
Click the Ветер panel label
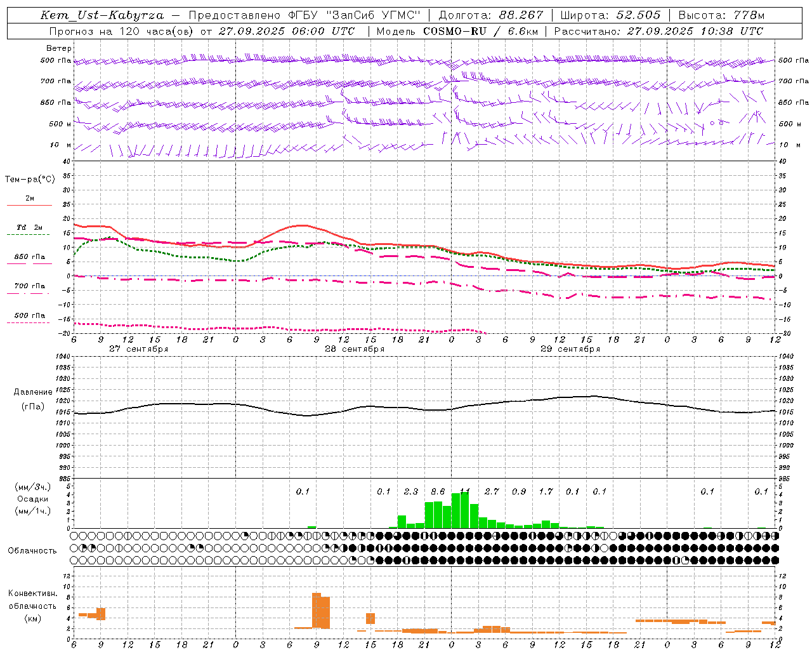coord(59,48)
